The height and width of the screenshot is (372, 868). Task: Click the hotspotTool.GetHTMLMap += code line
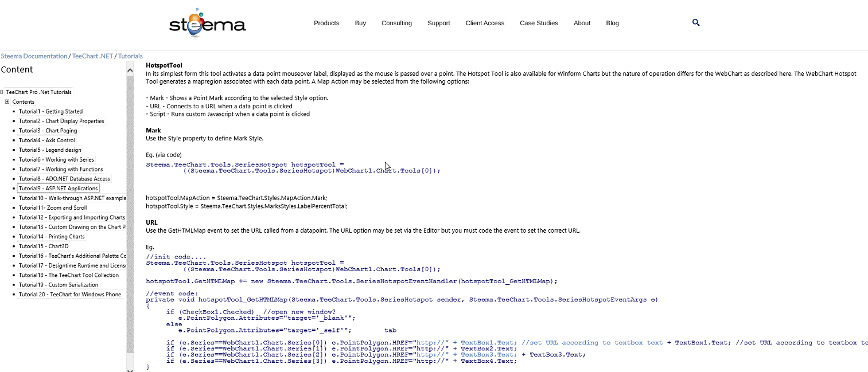(352, 281)
